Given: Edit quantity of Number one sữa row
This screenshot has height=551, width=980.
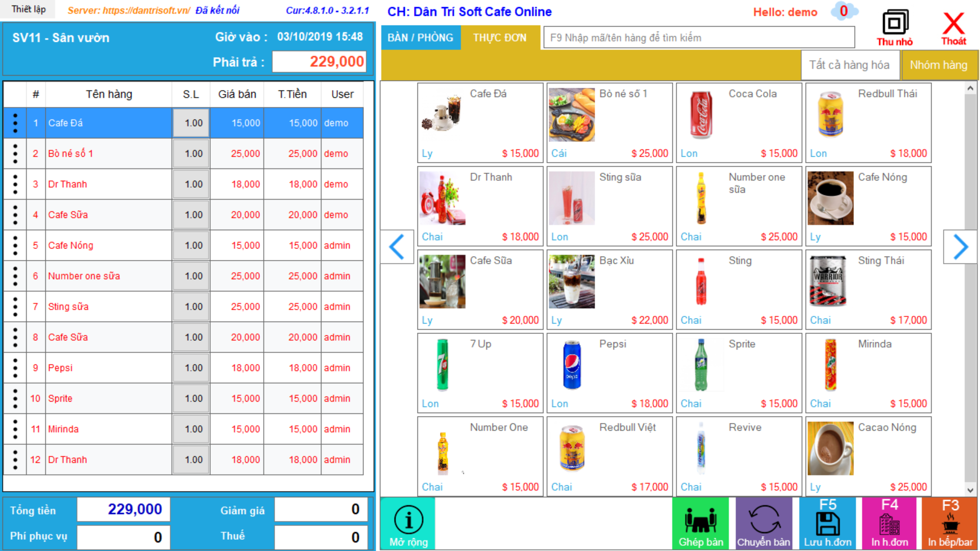Looking at the screenshot, I should pos(191,276).
